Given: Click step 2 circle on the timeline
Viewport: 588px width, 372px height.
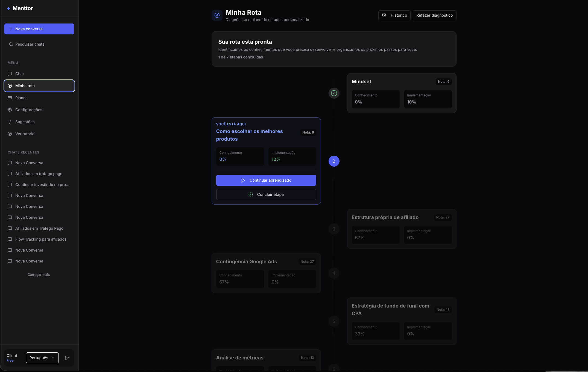Looking at the screenshot, I should 334,161.
